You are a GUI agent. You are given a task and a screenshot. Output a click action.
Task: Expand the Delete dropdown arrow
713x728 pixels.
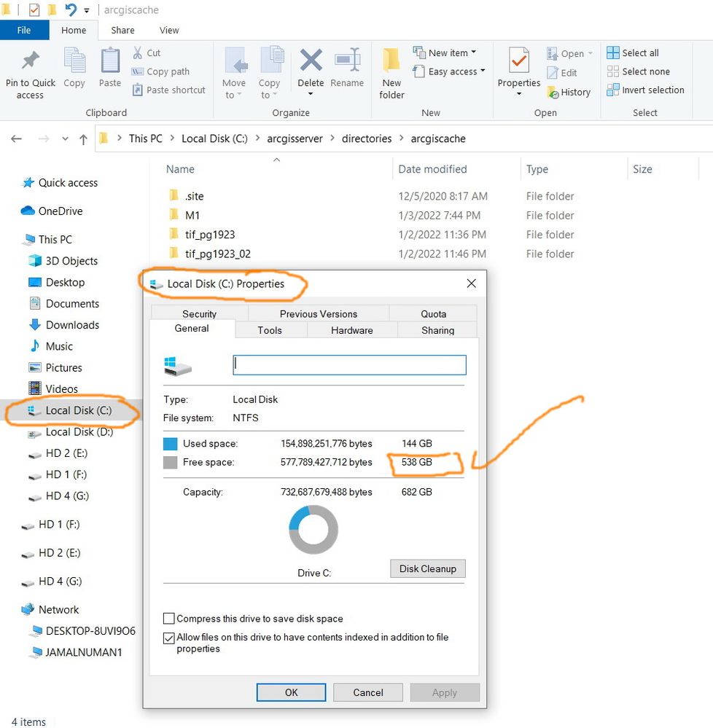coord(311,94)
